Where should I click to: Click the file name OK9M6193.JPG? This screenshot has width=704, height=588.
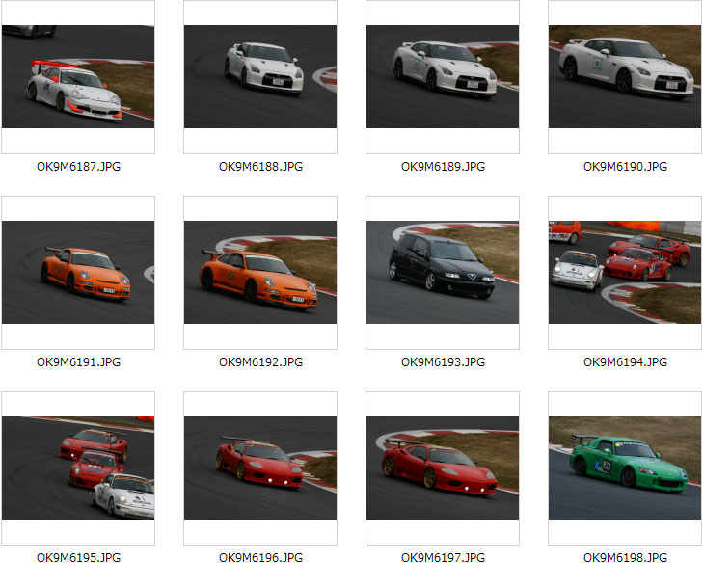[444, 362]
